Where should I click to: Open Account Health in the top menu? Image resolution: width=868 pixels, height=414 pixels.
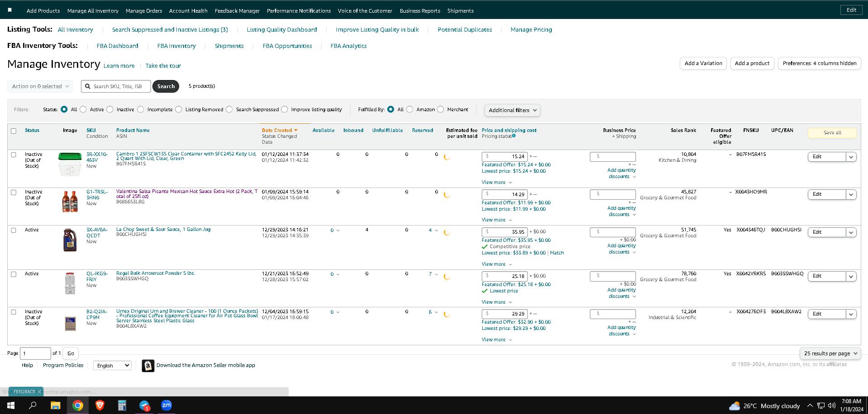click(188, 11)
